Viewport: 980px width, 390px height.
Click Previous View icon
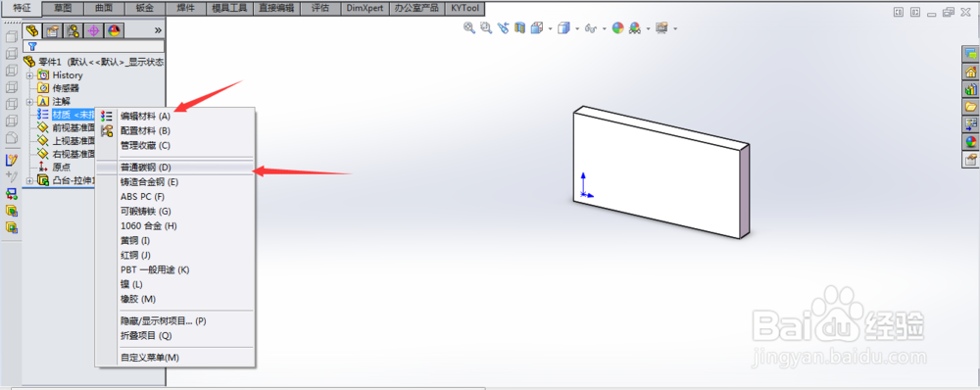pos(503,27)
